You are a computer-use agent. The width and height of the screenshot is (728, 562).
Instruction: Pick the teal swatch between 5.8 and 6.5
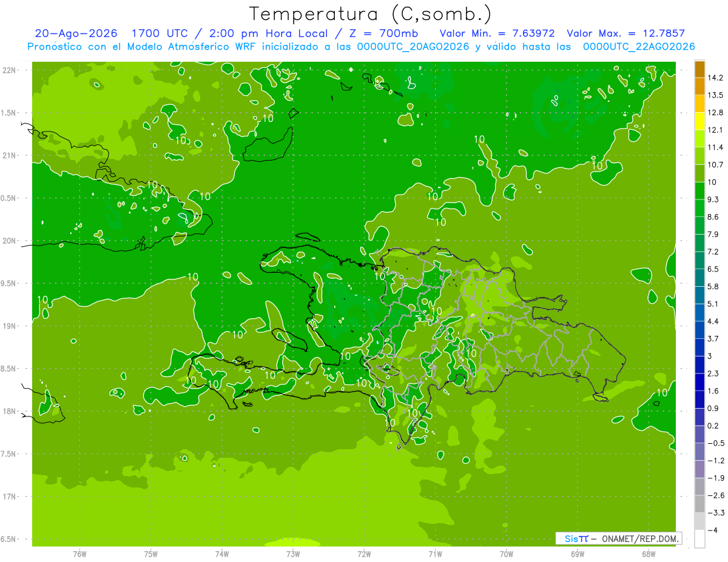[699, 278]
